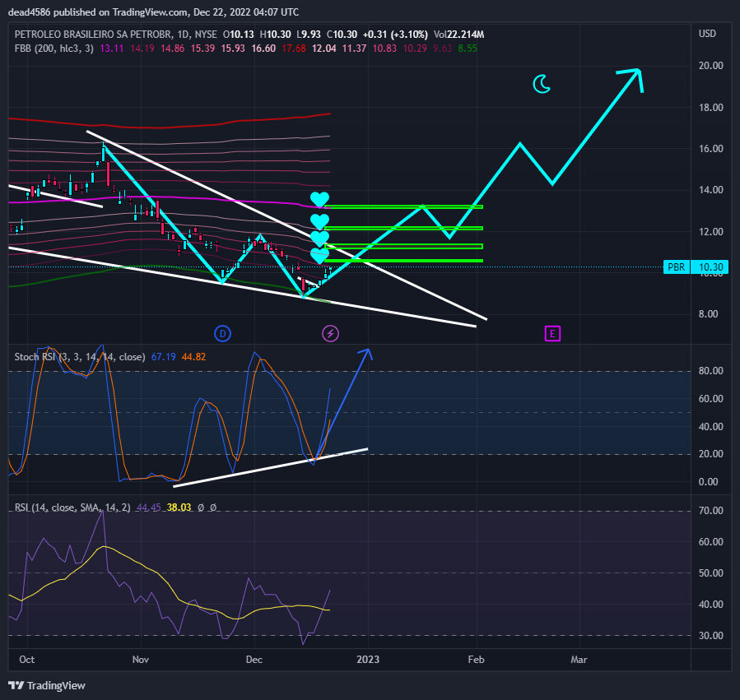
Task: Click the TradingView.com text in the header
Action: click(x=150, y=12)
